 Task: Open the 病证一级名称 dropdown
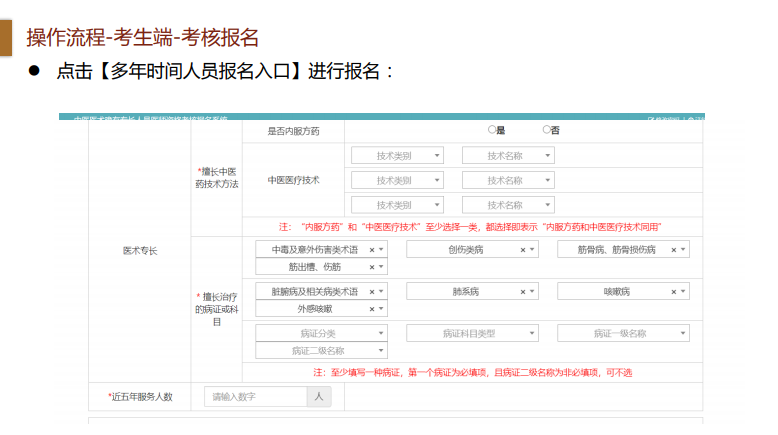click(622, 333)
